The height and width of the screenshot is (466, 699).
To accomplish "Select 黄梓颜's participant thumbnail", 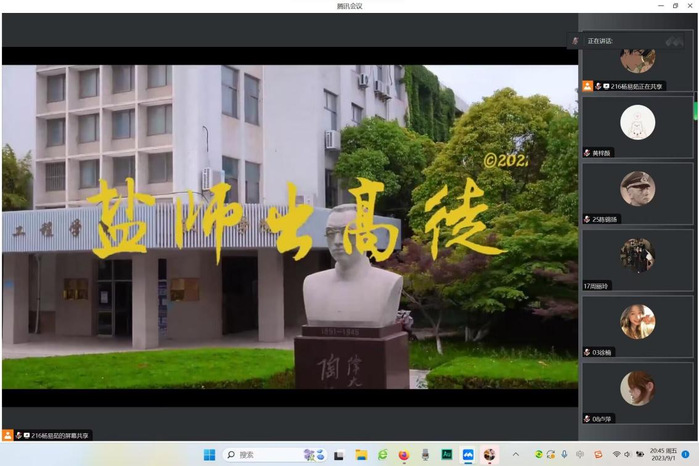I will (x=637, y=125).
